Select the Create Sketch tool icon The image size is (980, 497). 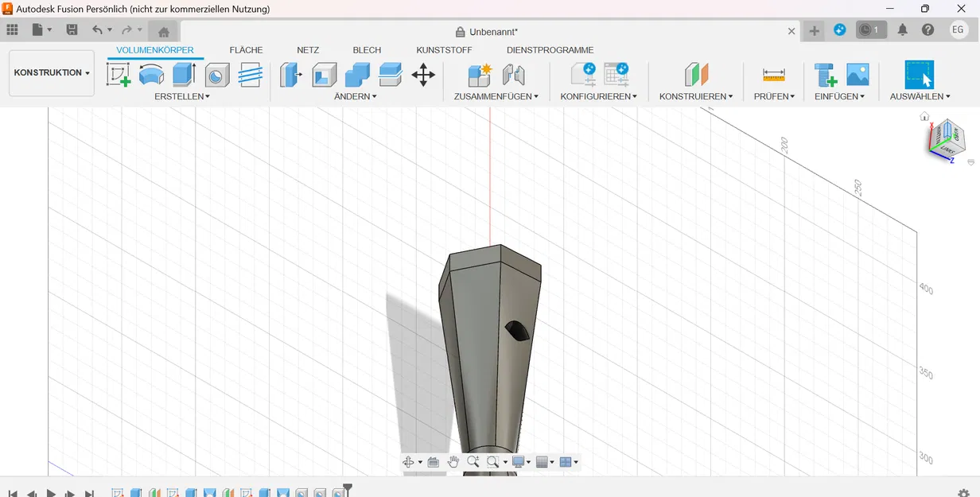pyautogui.click(x=118, y=76)
